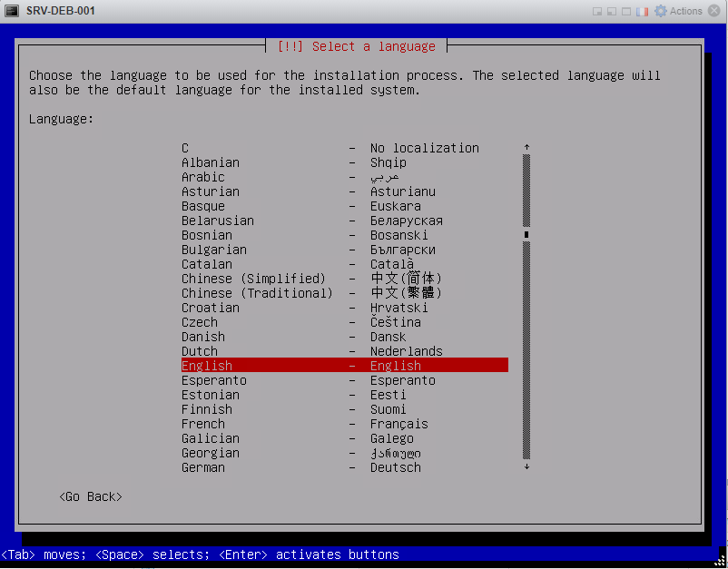Click the second window size icon

tap(612, 11)
